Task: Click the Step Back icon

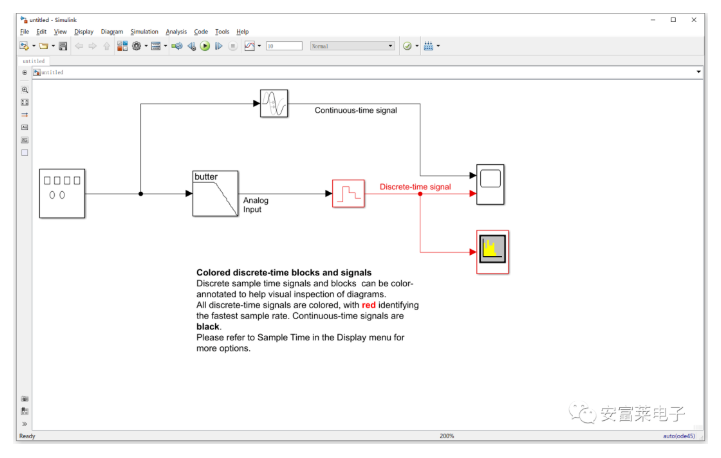Action: click(192, 46)
